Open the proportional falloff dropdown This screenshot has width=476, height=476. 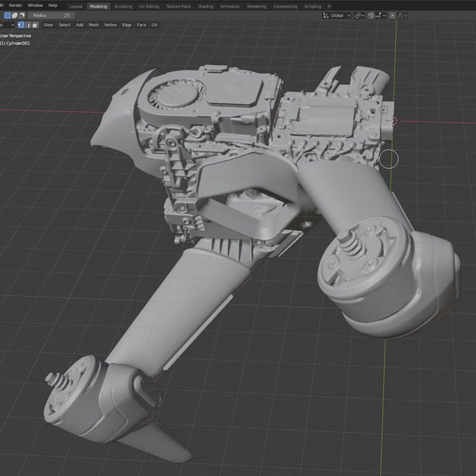(x=402, y=16)
